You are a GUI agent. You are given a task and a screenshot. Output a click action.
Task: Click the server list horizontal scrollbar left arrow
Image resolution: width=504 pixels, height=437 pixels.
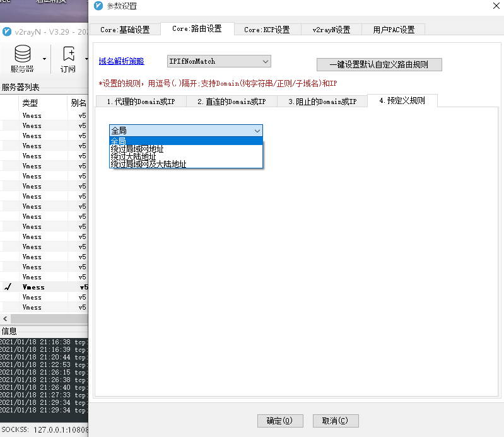(5, 318)
